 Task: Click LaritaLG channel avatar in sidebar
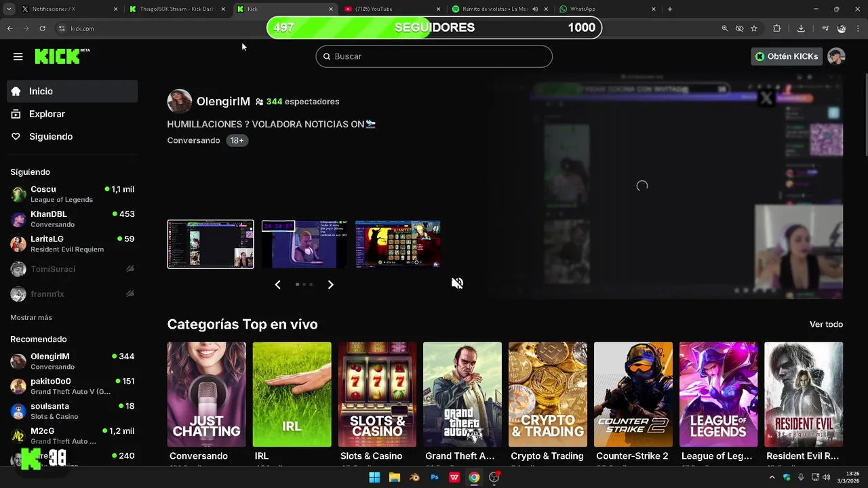18,244
